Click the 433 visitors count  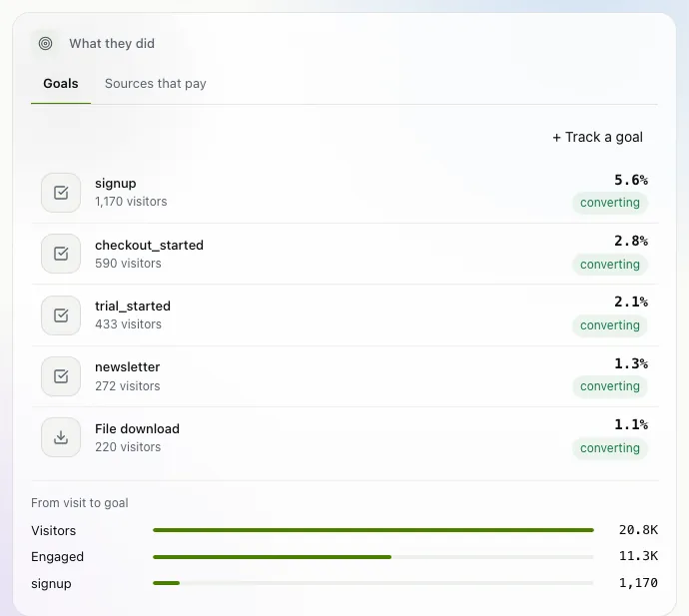pyautogui.click(x=128, y=324)
